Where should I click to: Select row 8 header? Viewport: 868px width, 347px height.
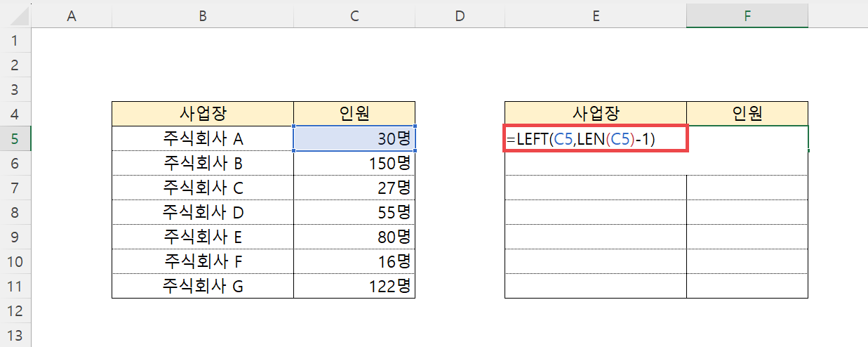point(15,212)
